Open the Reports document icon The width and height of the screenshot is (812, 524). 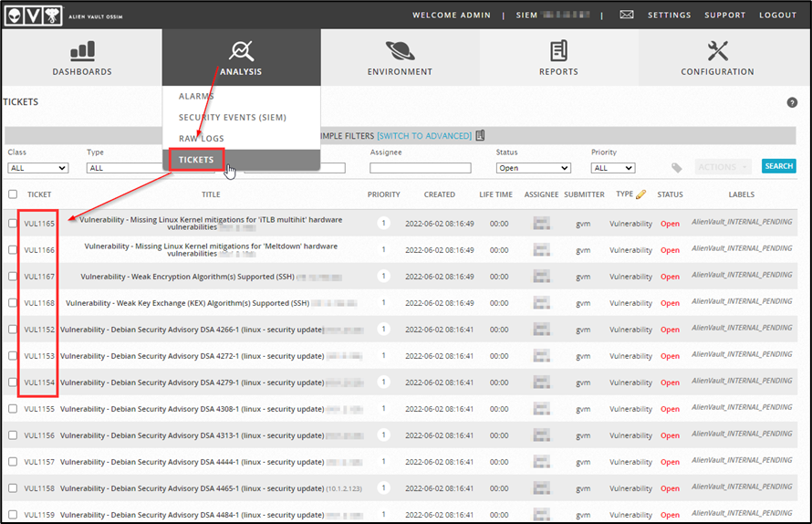pos(558,51)
